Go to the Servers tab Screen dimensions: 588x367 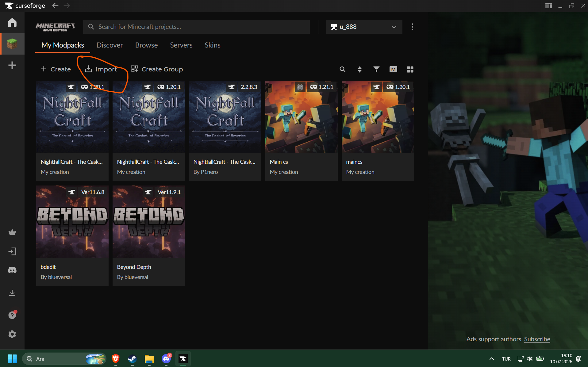[x=181, y=45]
